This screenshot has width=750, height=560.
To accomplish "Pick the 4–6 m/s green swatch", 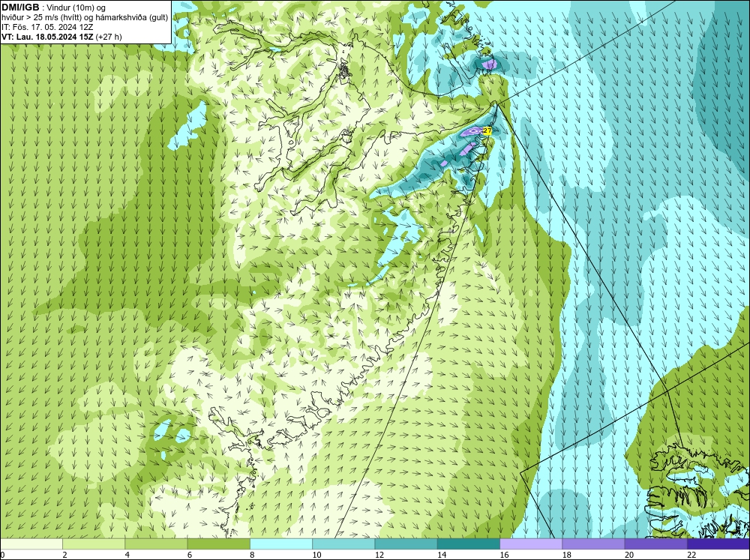I will [x=156, y=544].
